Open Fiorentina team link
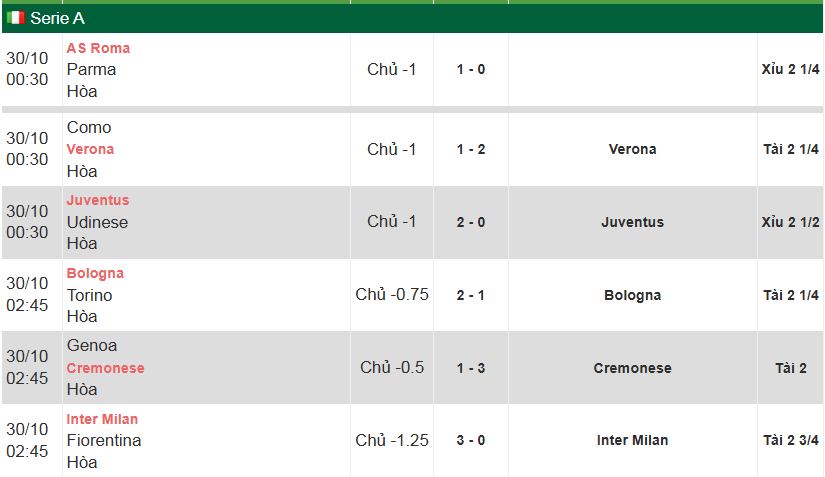 pyautogui.click(x=104, y=440)
